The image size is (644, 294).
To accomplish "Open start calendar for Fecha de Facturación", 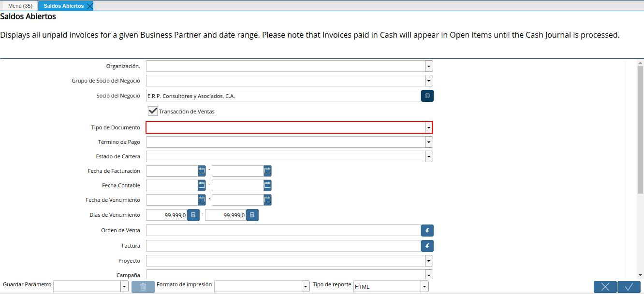I will (202, 171).
